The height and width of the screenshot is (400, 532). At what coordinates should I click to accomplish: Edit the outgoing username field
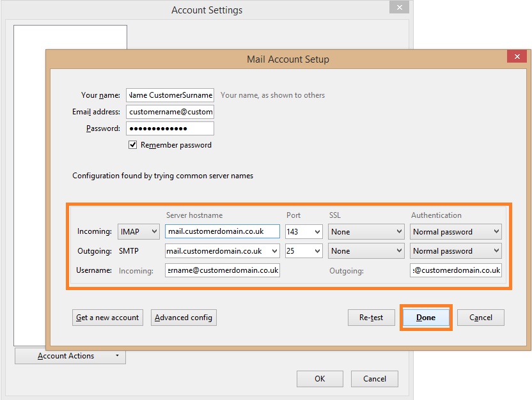[x=455, y=270]
